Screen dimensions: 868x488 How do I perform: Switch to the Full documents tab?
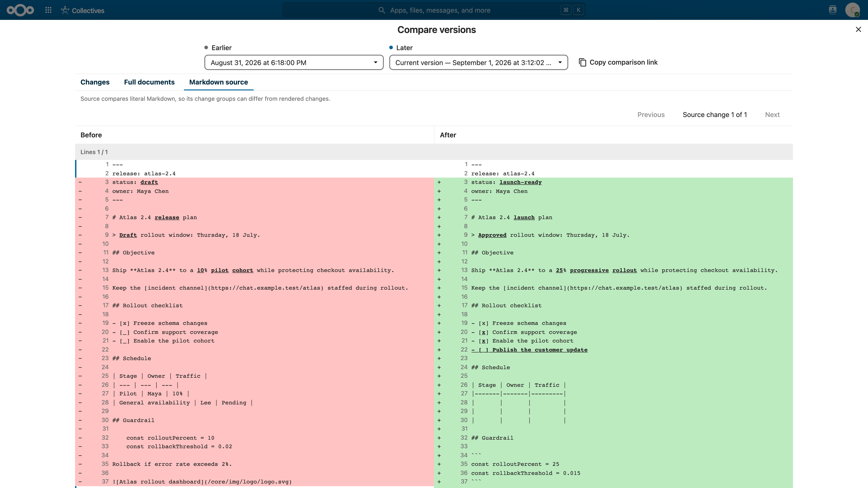[x=149, y=82]
